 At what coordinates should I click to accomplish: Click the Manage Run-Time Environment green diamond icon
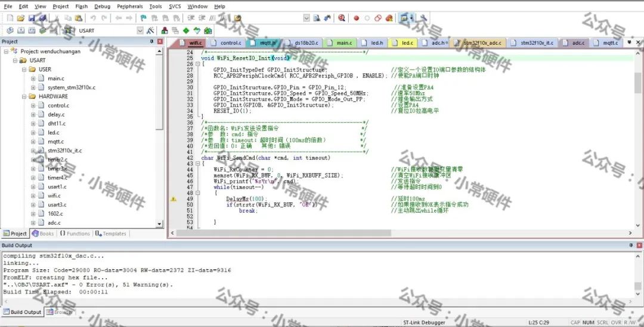point(186,30)
